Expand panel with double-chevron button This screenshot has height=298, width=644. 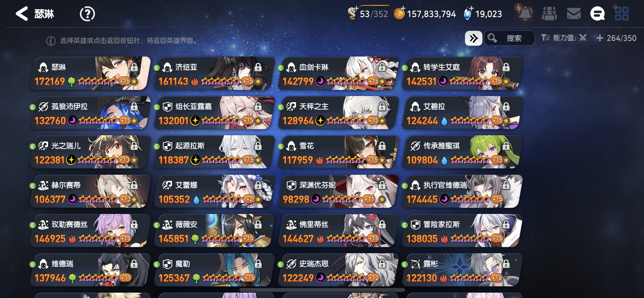coord(474,38)
